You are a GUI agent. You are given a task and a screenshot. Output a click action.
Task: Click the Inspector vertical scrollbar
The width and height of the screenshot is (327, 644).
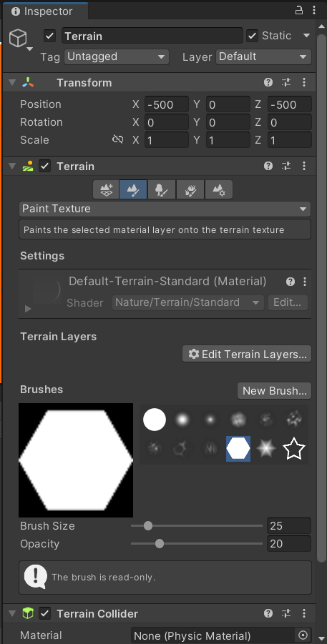tap(323, 297)
